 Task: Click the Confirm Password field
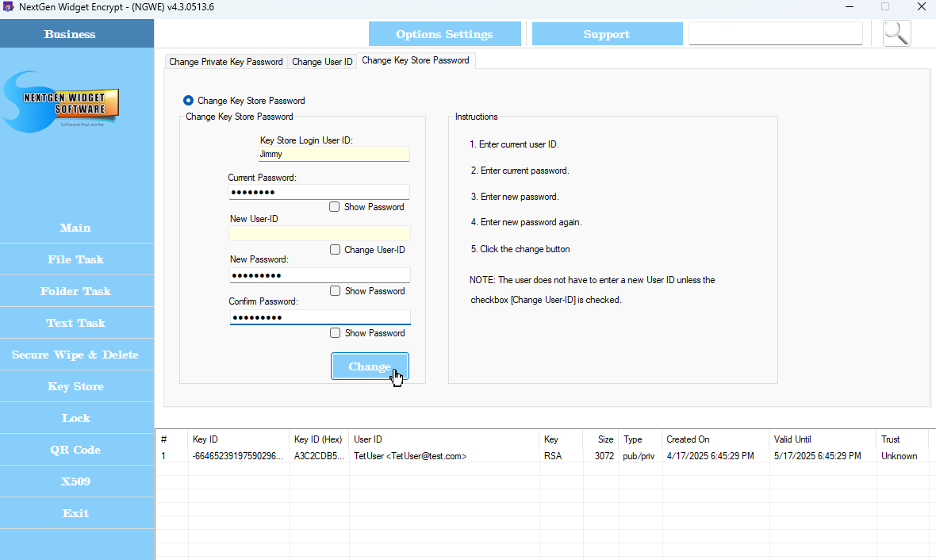(x=320, y=317)
